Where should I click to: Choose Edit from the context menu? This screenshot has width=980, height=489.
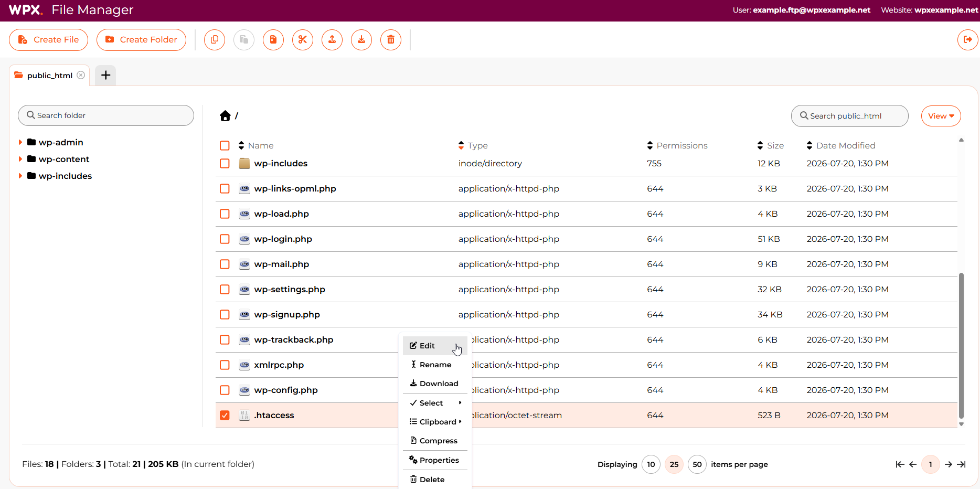click(x=435, y=346)
